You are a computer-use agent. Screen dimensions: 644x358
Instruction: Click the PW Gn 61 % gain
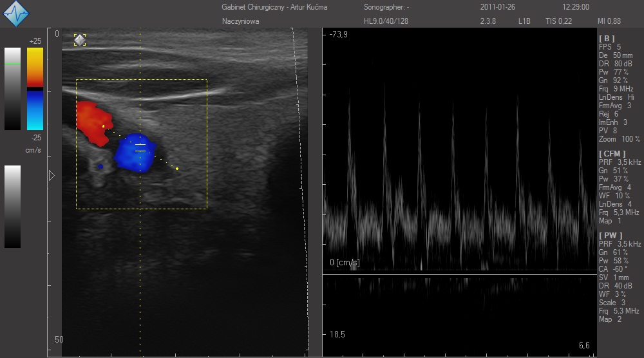[x=613, y=252]
